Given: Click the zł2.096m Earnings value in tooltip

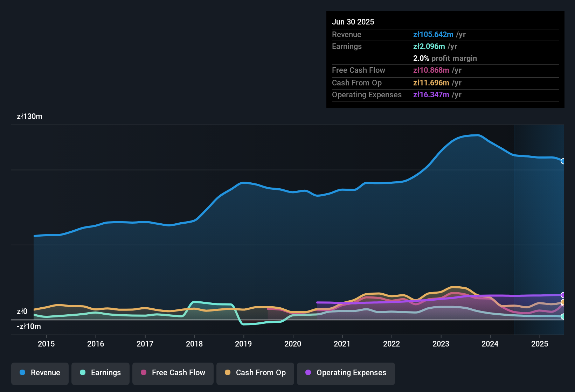Looking at the screenshot, I should pos(429,47).
